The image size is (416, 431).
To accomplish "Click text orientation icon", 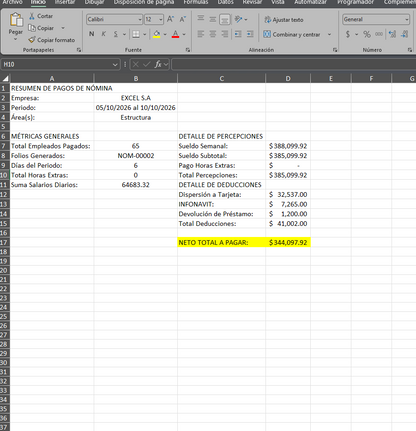I will click(x=238, y=19).
